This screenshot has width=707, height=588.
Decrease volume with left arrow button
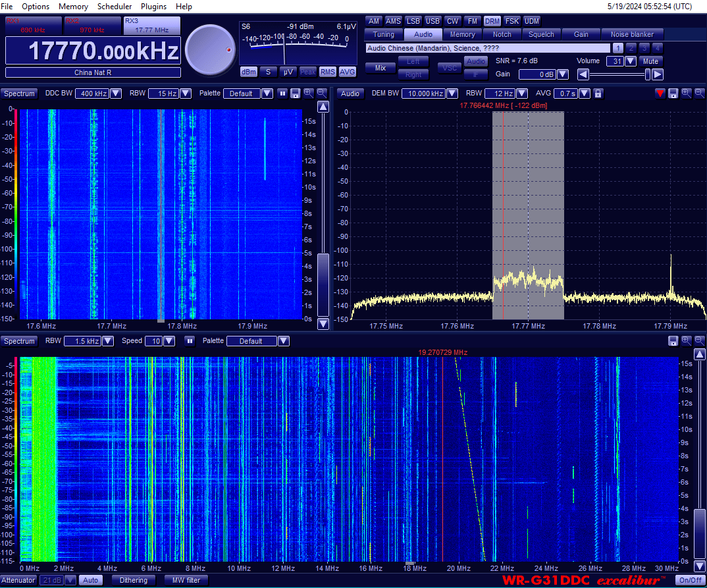click(583, 74)
